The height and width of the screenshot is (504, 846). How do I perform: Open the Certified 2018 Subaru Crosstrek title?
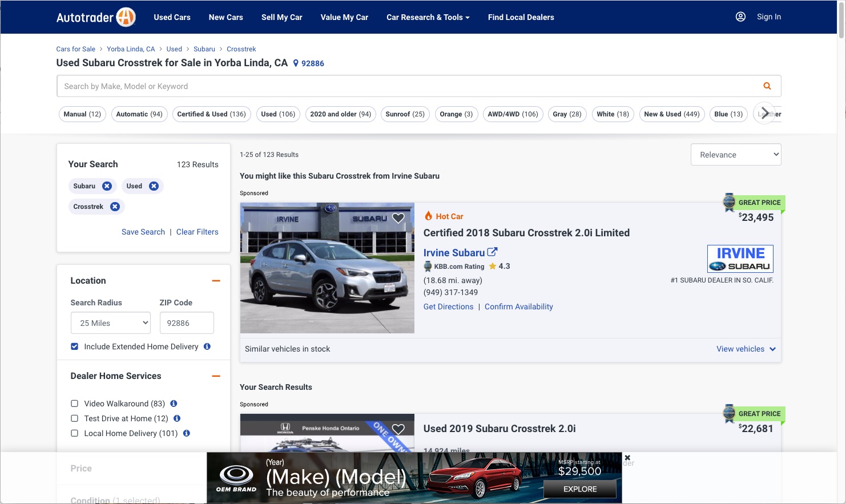[x=526, y=233]
